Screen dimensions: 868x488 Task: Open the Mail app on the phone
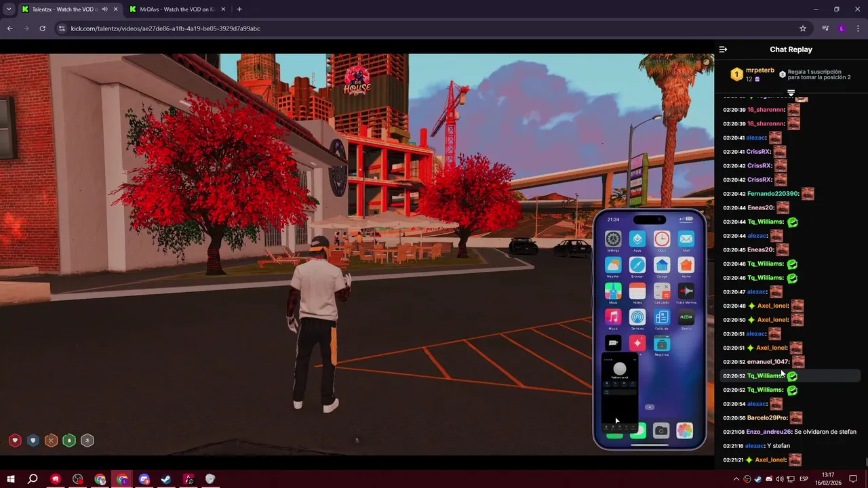tap(686, 239)
